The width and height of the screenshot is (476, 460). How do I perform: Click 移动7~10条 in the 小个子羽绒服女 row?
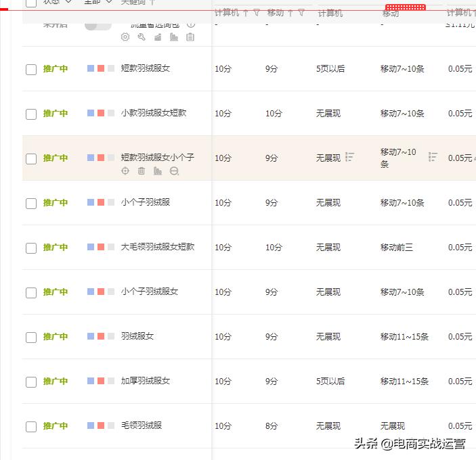pos(402,292)
